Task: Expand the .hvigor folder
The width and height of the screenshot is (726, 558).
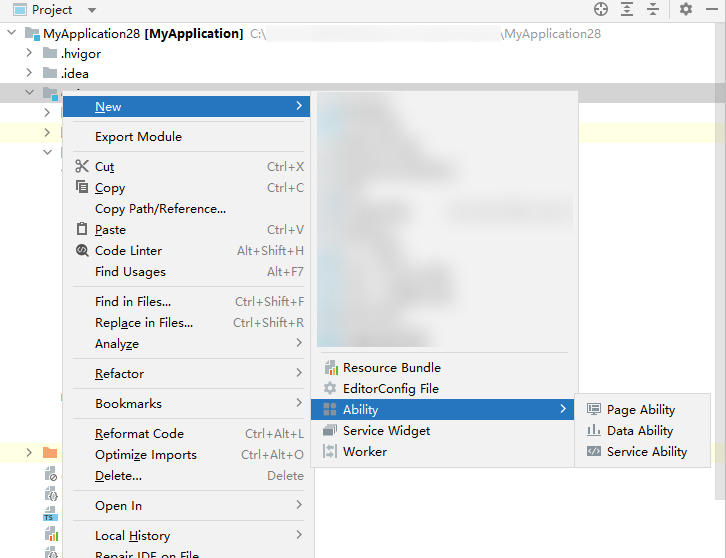Action: tap(29, 53)
